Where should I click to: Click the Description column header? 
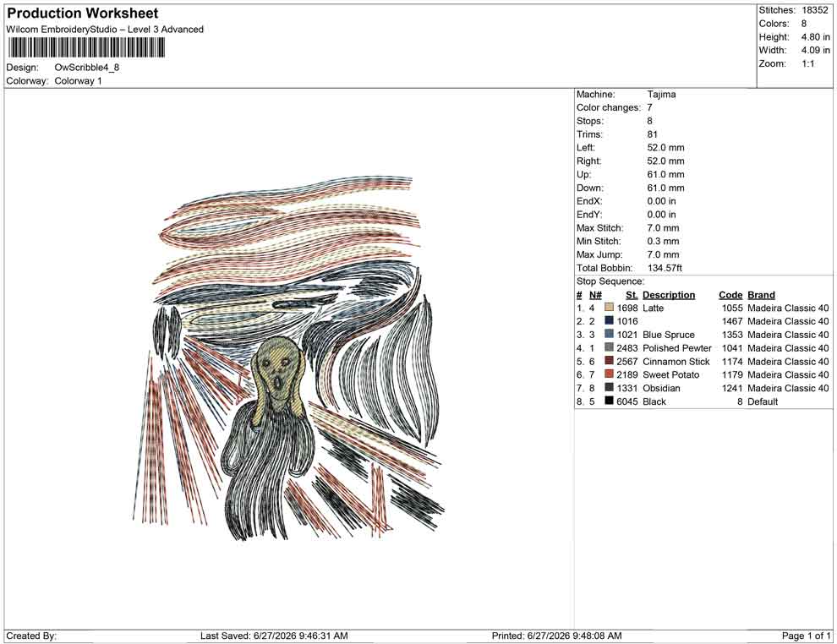click(x=669, y=295)
